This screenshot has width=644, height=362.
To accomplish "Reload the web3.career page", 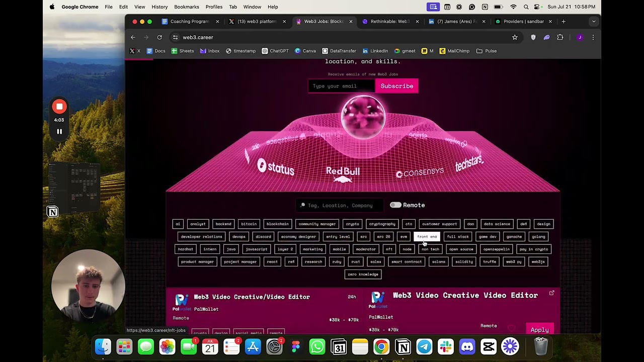I will click(159, 37).
